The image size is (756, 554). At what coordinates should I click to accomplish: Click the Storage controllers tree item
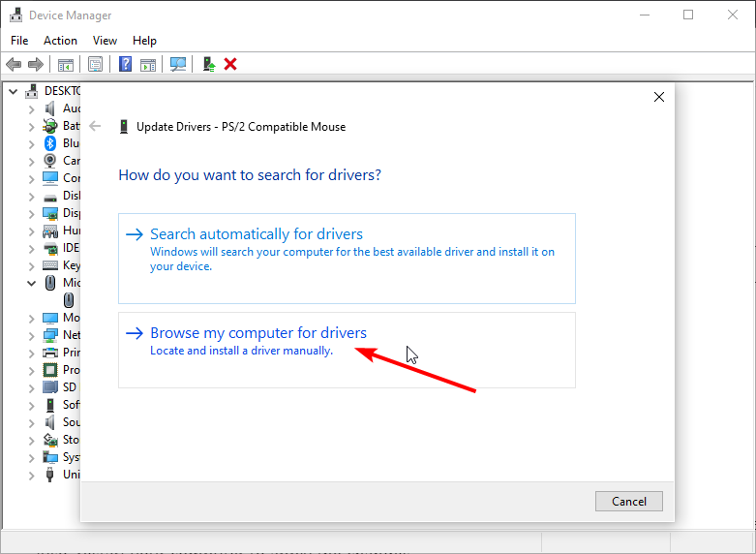[61, 440]
